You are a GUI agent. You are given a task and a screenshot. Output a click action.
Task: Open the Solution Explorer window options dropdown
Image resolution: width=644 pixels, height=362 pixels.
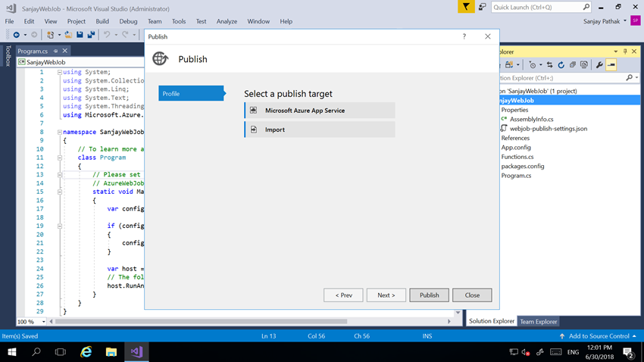[x=616, y=51]
